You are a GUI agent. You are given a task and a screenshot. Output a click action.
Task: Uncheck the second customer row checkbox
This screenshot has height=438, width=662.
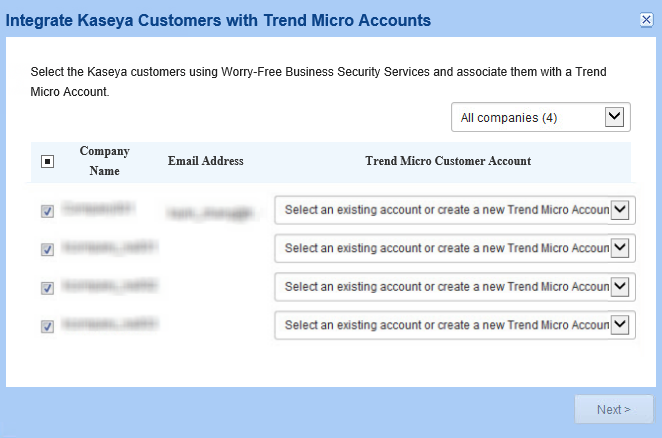(47, 249)
